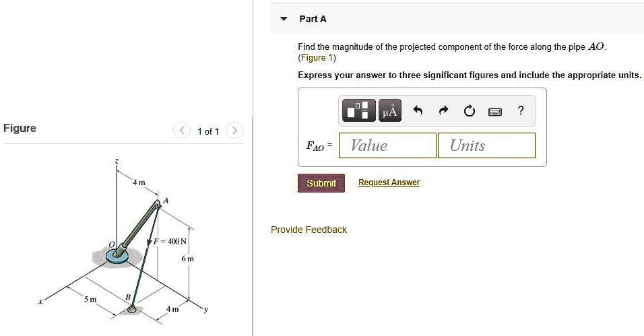The width and height of the screenshot is (644, 336).
Task: Click the redo arrow in answer toolbar
Action: tap(444, 111)
